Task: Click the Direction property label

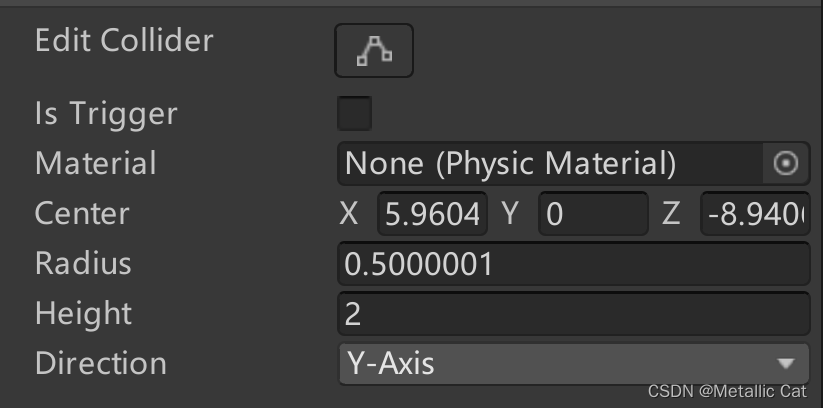Action: (101, 363)
